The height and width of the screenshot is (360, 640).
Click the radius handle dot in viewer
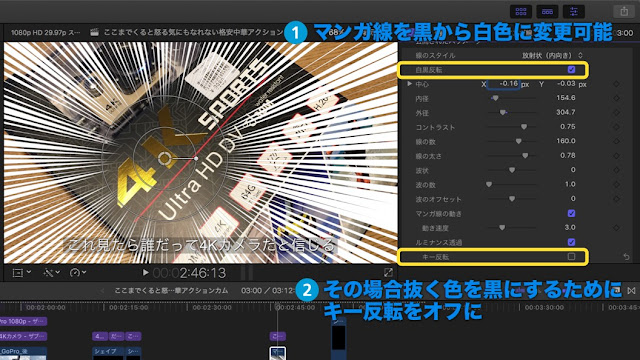click(x=196, y=158)
